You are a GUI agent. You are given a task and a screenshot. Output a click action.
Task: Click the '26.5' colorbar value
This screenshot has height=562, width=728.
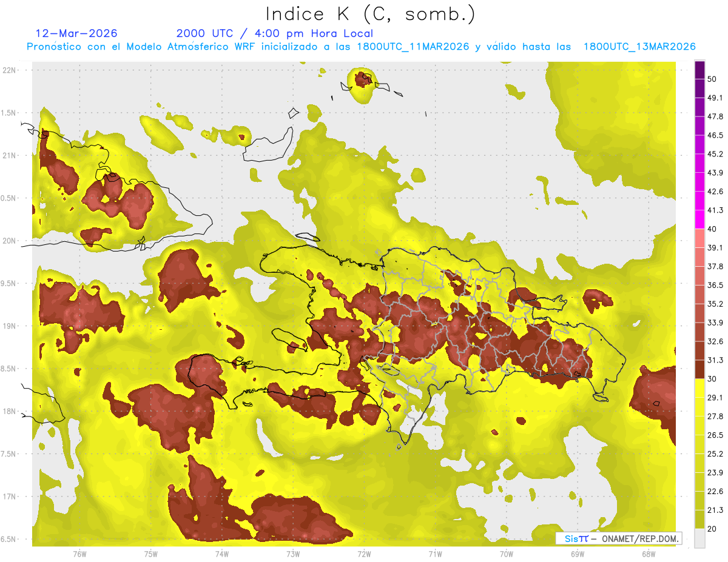716,435
